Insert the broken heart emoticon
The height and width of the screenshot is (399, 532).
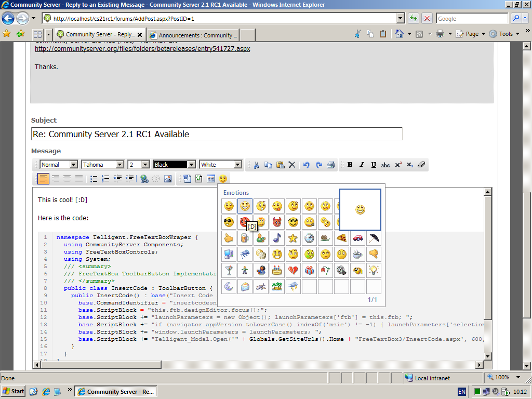tap(294, 271)
